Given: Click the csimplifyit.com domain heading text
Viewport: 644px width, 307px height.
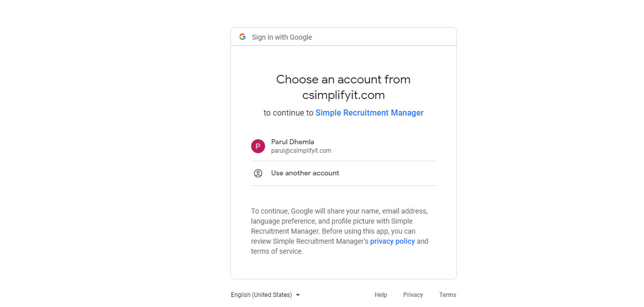Looking at the screenshot, I should (343, 95).
